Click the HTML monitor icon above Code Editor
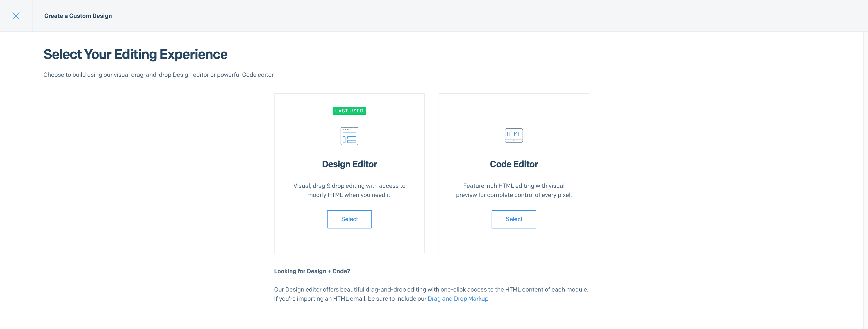The width and height of the screenshot is (868, 329). [x=513, y=136]
